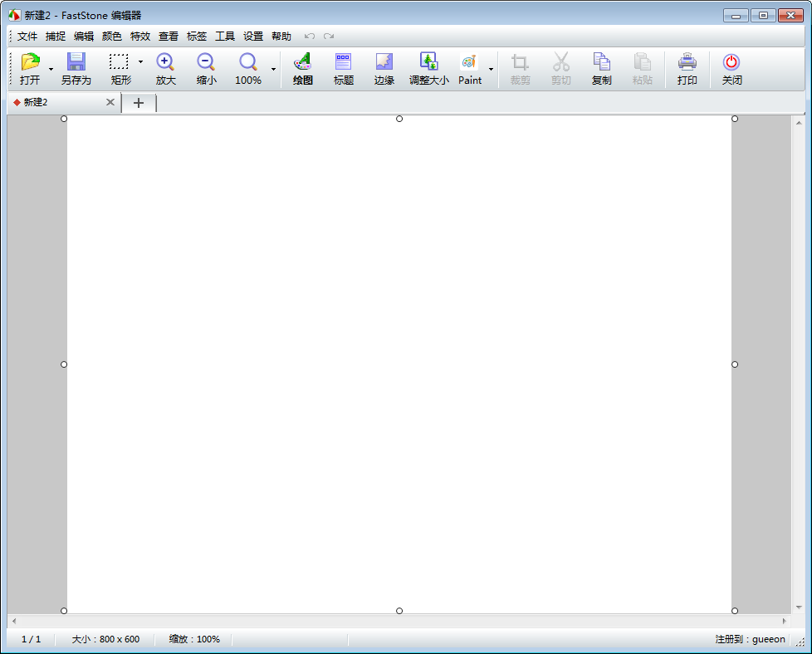This screenshot has height=654, width=812.
Task: Select the 矩形 rectangle selection tool
Action: [x=120, y=62]
